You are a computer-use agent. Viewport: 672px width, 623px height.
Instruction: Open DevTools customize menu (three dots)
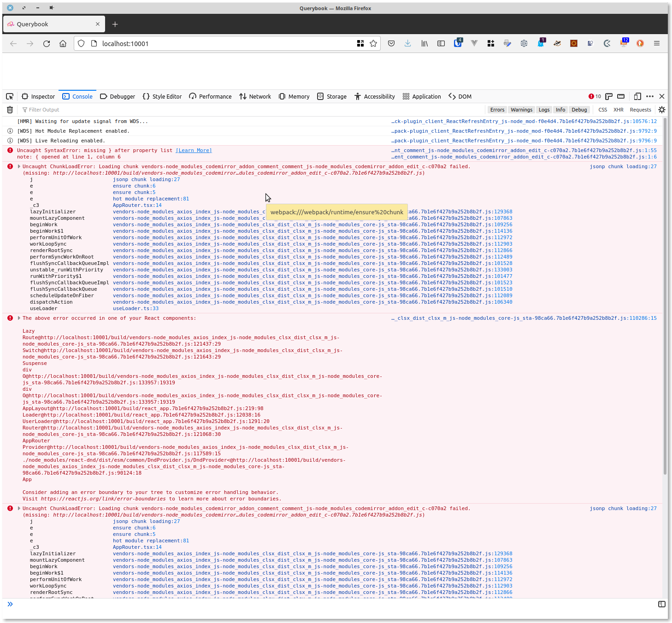(x=650, y=96)
